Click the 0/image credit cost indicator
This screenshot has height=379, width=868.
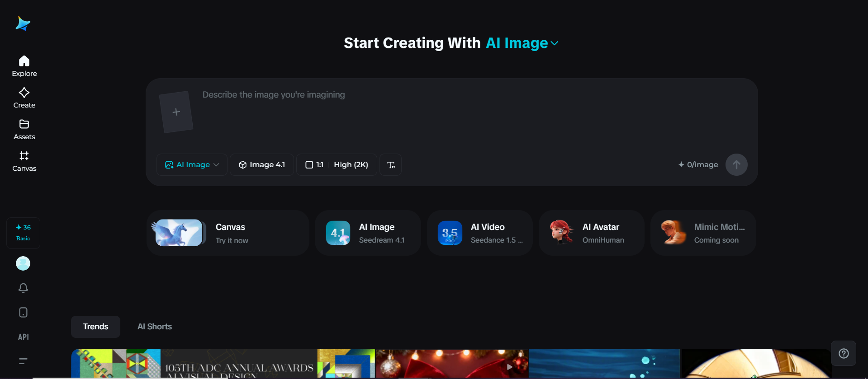click(x=698, y=165)
